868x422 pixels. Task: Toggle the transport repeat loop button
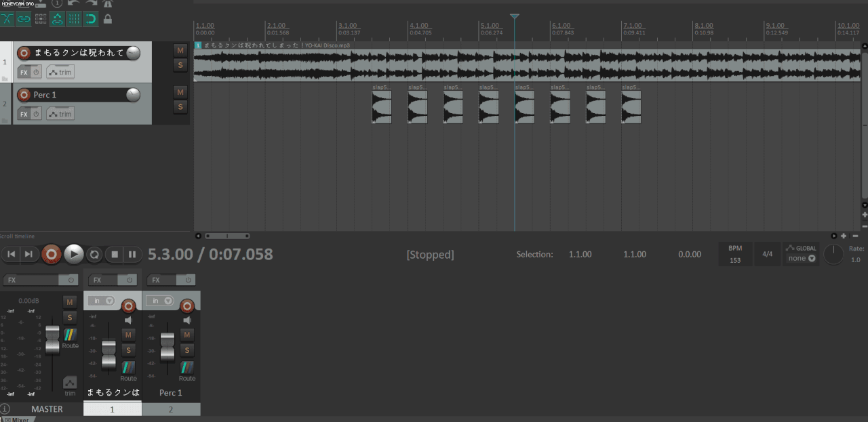pos(95,255)
